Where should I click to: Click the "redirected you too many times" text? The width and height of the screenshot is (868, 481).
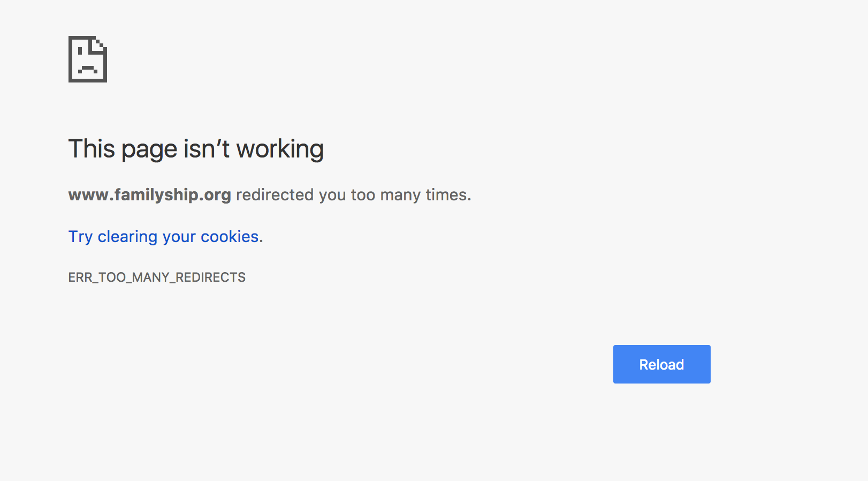click(353, 194)
